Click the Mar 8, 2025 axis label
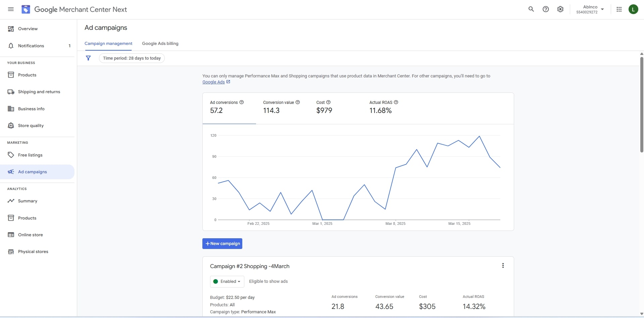644x318 pixels. [x=395, y=224]
